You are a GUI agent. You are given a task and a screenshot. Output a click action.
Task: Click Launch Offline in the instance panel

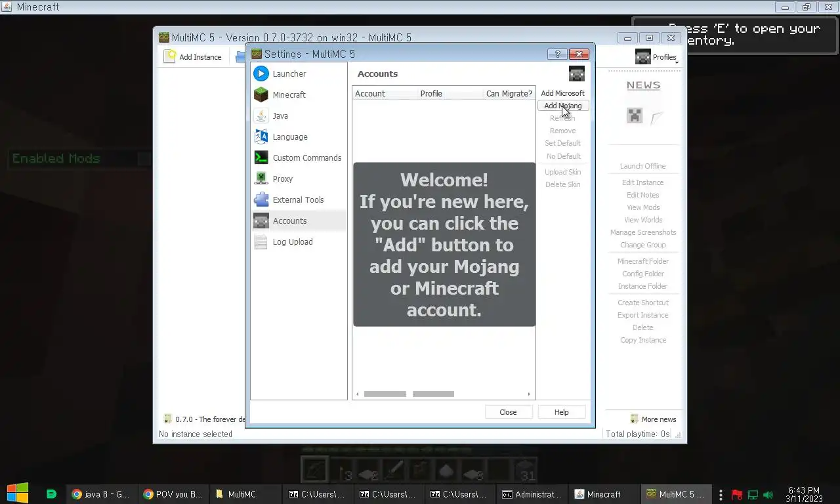click(x=642, y=166)
